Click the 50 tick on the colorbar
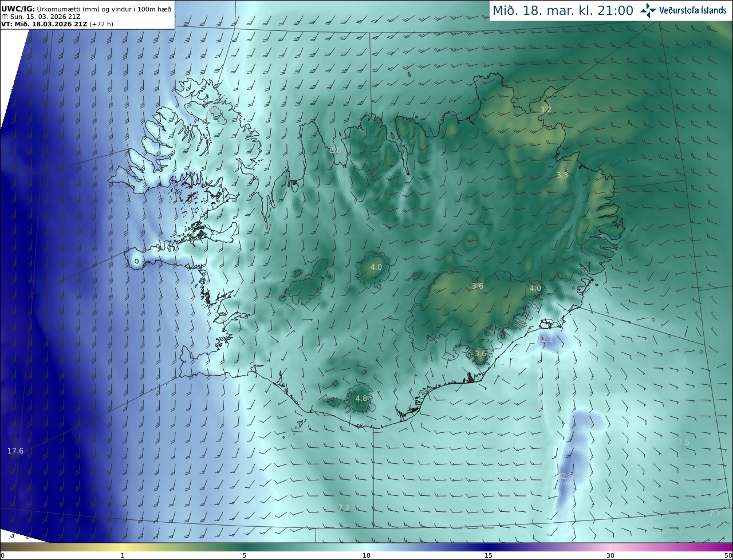The height and width of the screenshot is (560, 733). [x=728, y=555]
